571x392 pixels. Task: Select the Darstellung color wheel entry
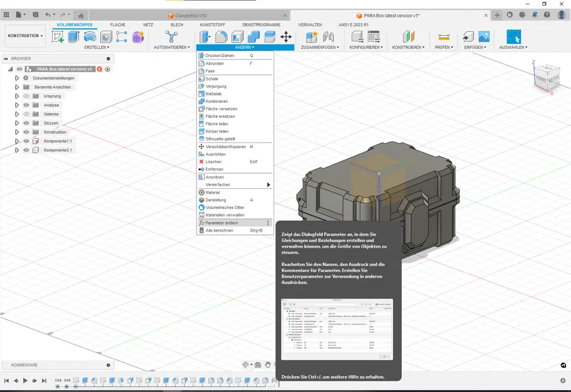pyautogui.click(x=216, y=200)
